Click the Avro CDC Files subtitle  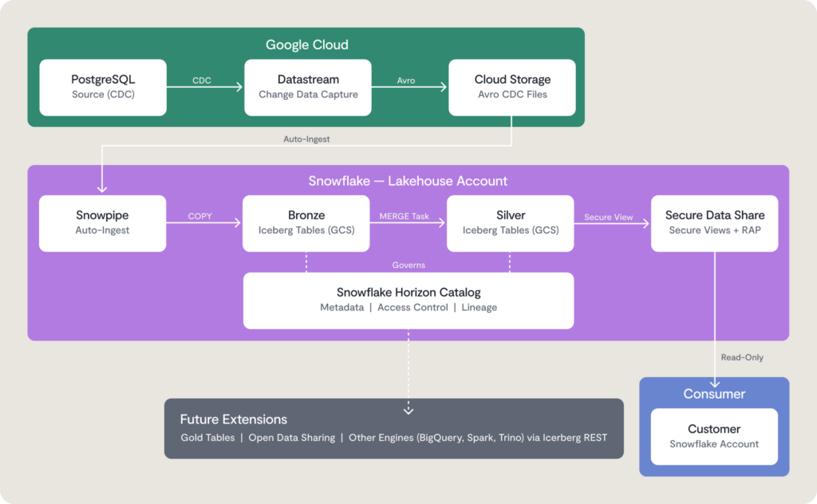coord(513,94)
